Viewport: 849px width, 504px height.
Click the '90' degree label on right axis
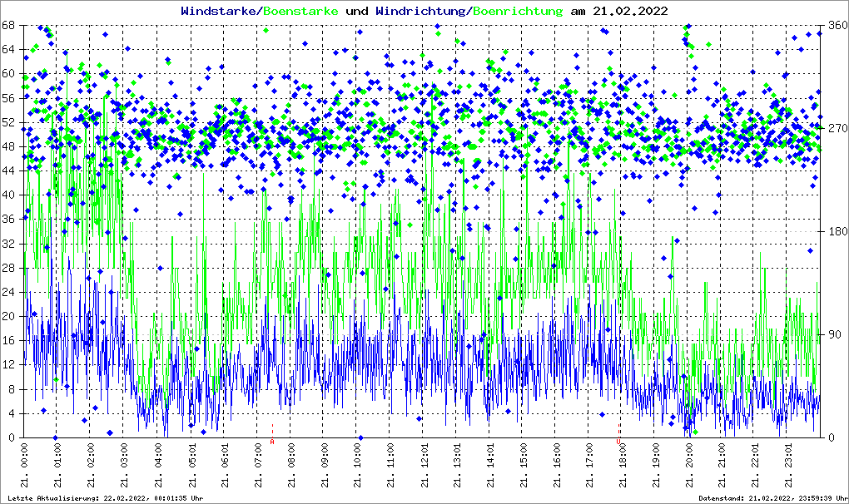(x=832, y=334)
